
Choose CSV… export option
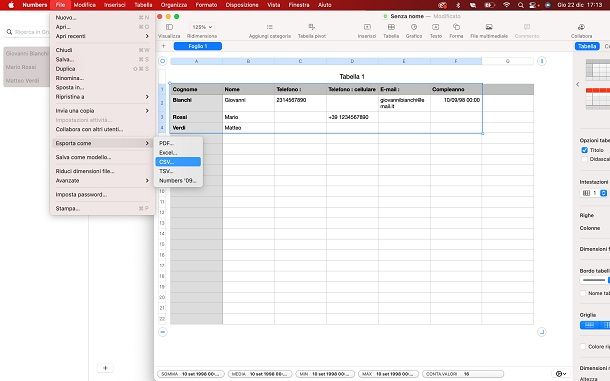(178, 162)
